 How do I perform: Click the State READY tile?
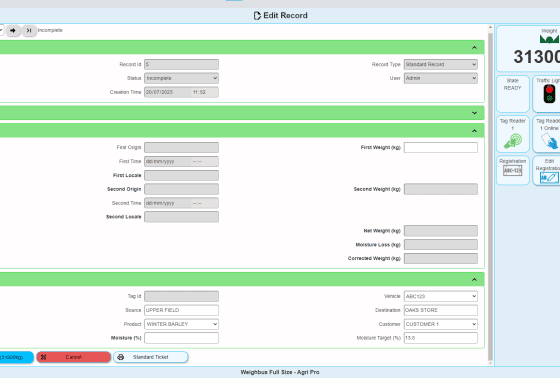pos(513,94)
